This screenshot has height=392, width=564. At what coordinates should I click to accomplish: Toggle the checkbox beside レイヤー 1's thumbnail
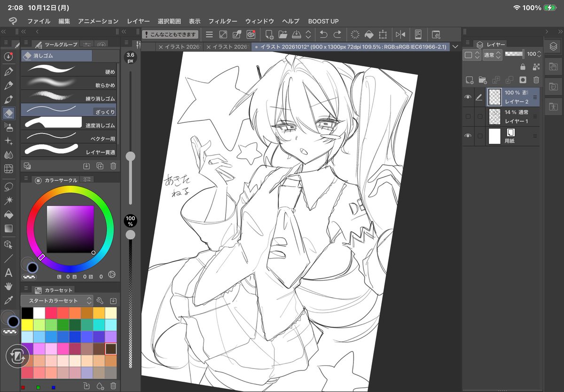pyautogui.click(x=480, y=116)
